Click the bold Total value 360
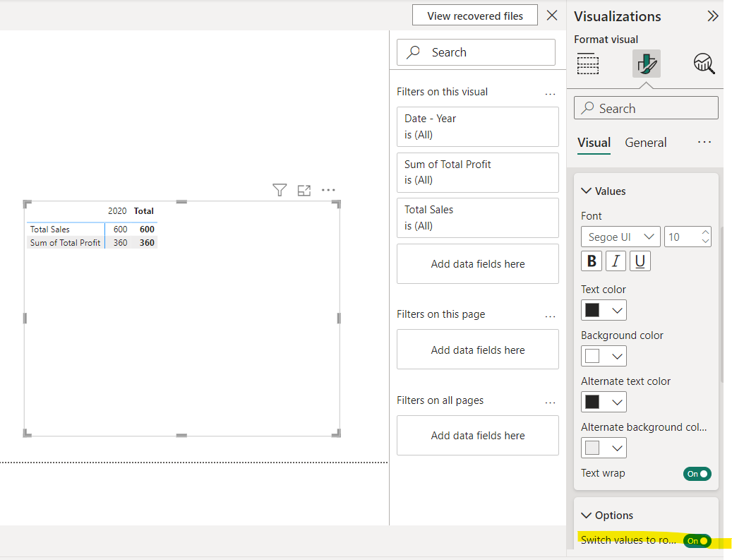 tap(147, 243)
